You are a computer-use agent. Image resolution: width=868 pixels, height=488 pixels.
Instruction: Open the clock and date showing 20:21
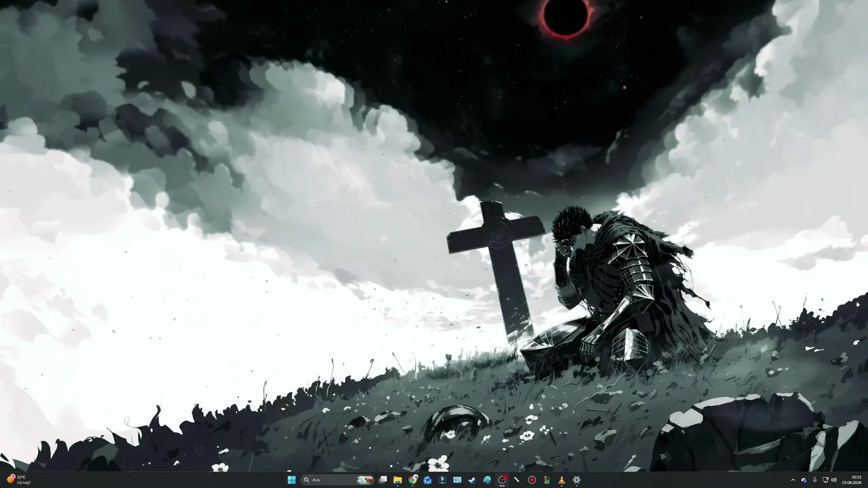pos(852,480)
